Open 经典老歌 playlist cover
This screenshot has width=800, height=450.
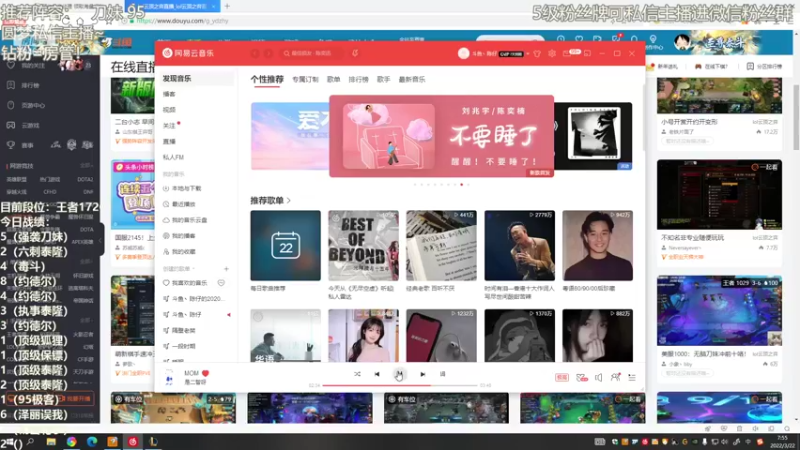(441, 245)
